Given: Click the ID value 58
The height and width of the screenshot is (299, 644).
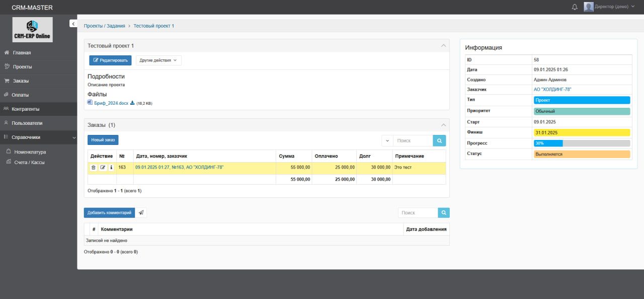Looking at the screenshot, I should pyautogui.click(x=536, y=60).
